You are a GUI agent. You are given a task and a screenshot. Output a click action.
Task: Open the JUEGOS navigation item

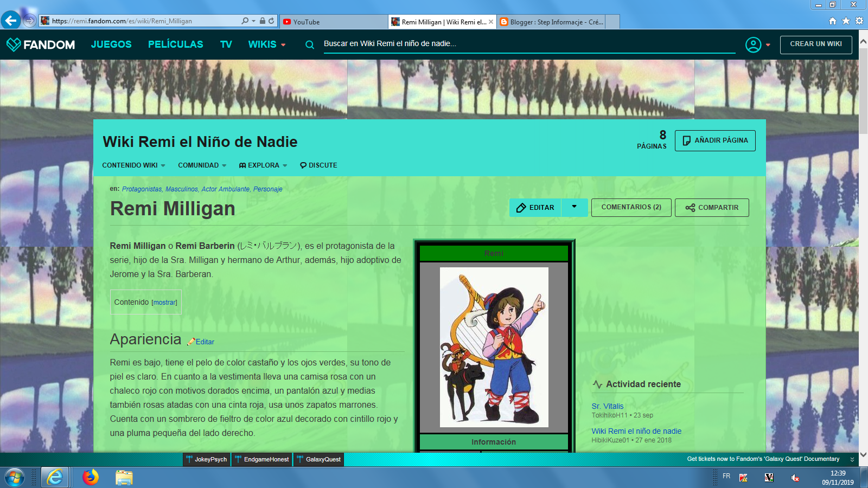[111, 44]
